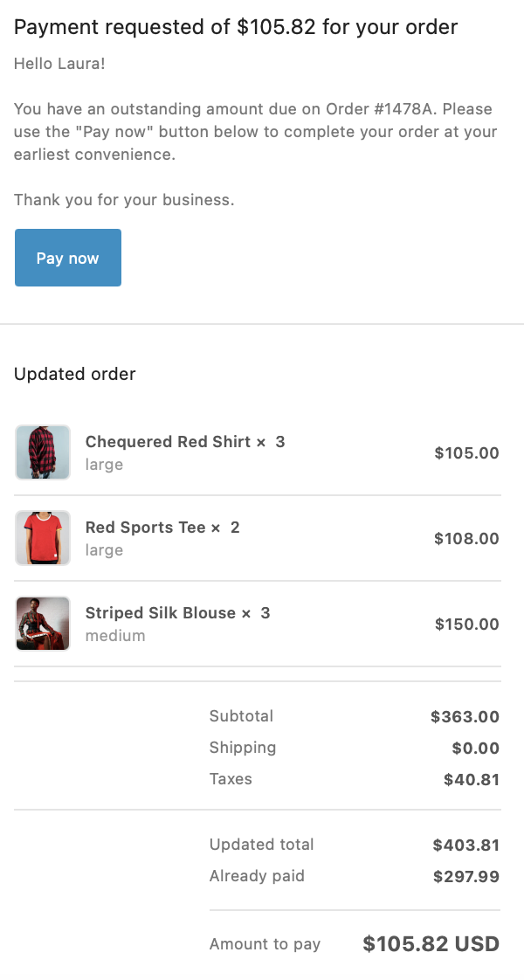The width and height of the screenshot is (524, 980).
Task: Click the $105.00 Chequered Red Shirt price
Action: [x=467, y=453]
